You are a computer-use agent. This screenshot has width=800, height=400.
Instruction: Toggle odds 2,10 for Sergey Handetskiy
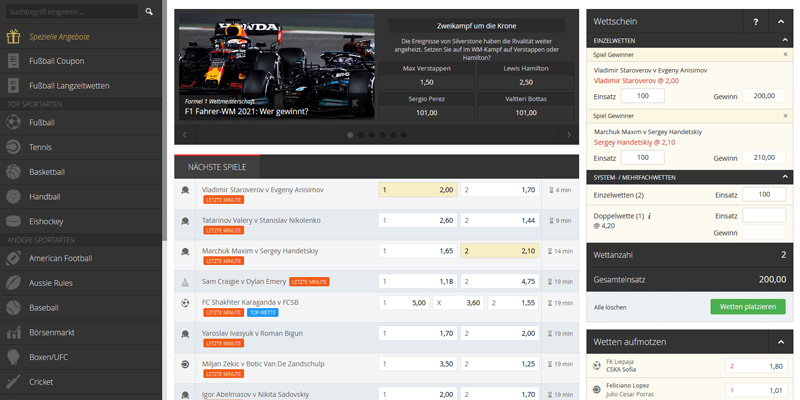pos(499,251)
